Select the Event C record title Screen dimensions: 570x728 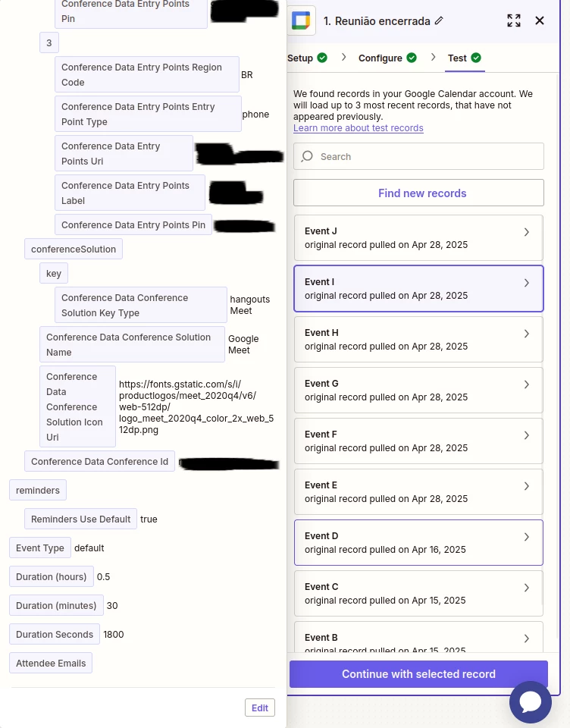point(321,587)
